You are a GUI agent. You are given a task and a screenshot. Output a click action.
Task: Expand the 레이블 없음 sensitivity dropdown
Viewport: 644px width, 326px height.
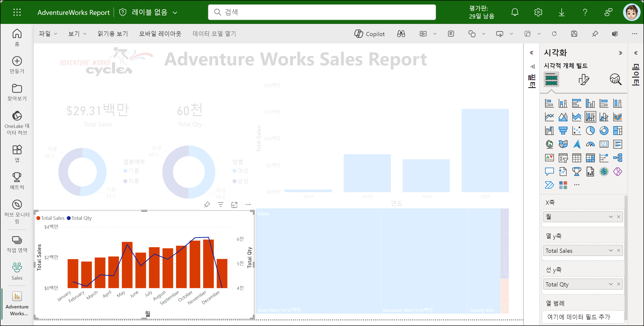tap(175, 12)
